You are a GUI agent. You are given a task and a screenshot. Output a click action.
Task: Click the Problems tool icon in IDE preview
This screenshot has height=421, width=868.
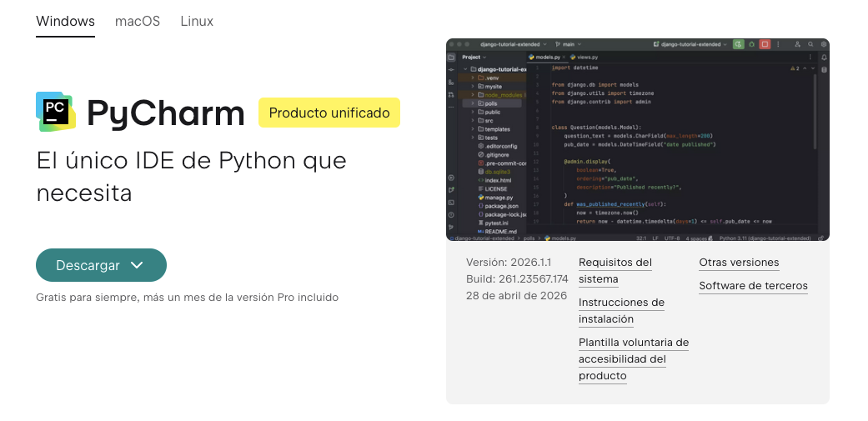click(x=451, y=215)
